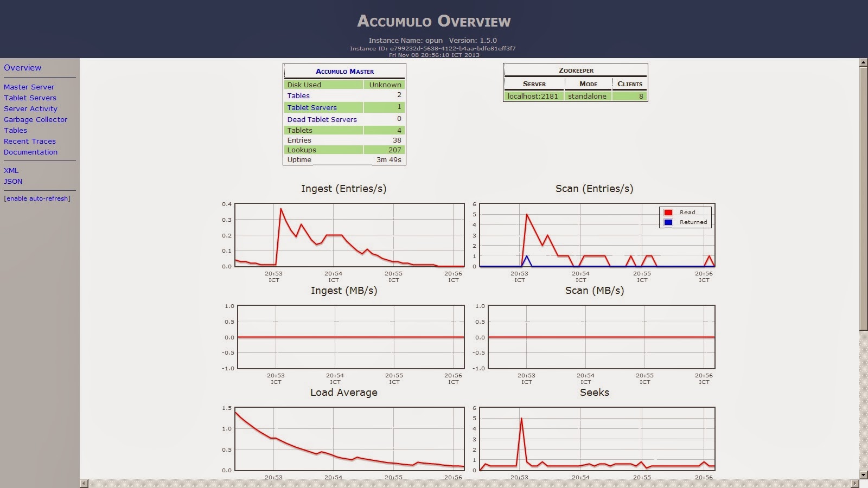Screen dimensions: 868x488
Task: Click the vertical scrollbar thumb
Action: point(864,198)
